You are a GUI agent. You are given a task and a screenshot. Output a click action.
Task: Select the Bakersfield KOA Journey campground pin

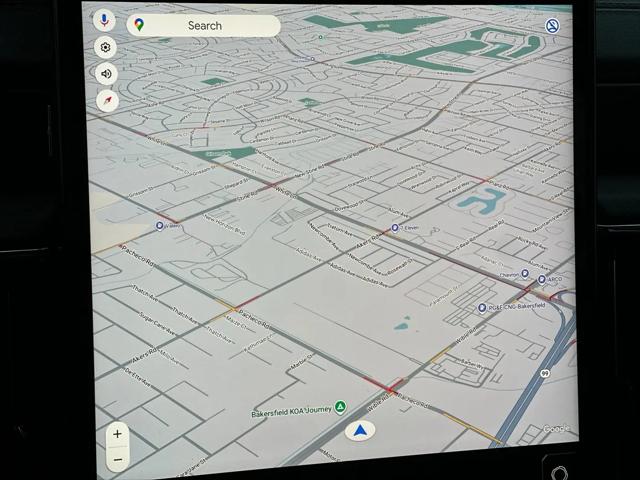point(340,407)
